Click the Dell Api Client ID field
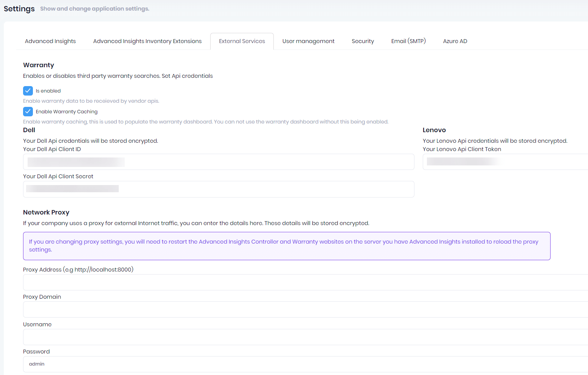Screen dimensions: 588x375 tap(219, 162)
